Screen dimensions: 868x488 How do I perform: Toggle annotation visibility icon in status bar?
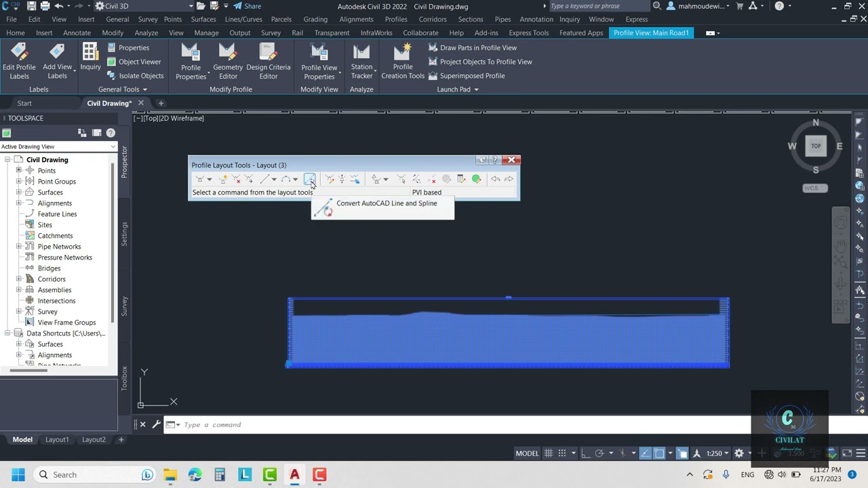(697, 453)
